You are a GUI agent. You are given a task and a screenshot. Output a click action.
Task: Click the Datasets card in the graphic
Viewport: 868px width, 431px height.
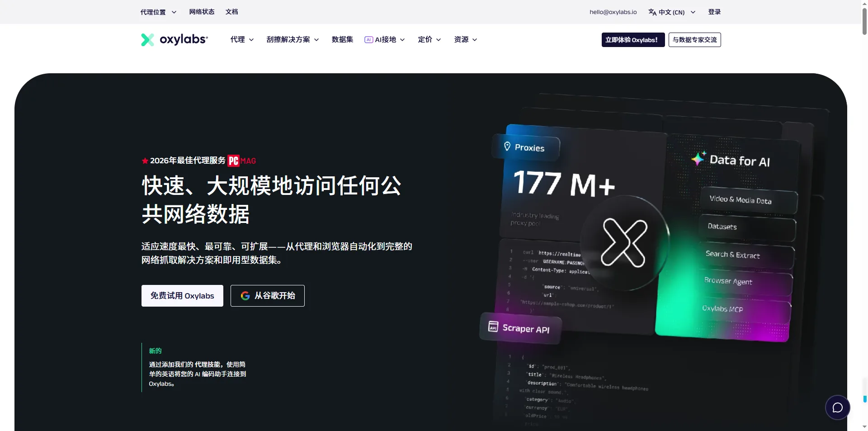pos(747,227)
